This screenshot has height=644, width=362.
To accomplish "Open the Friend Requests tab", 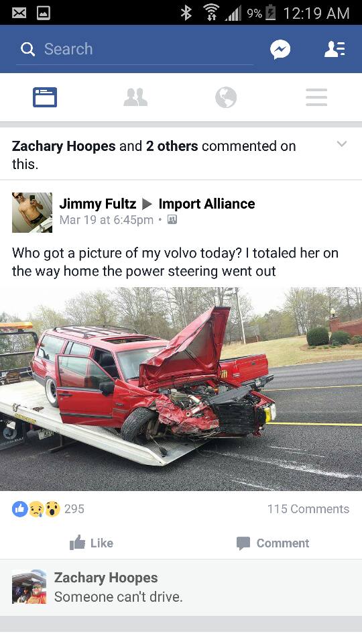I will coord(135,97).
